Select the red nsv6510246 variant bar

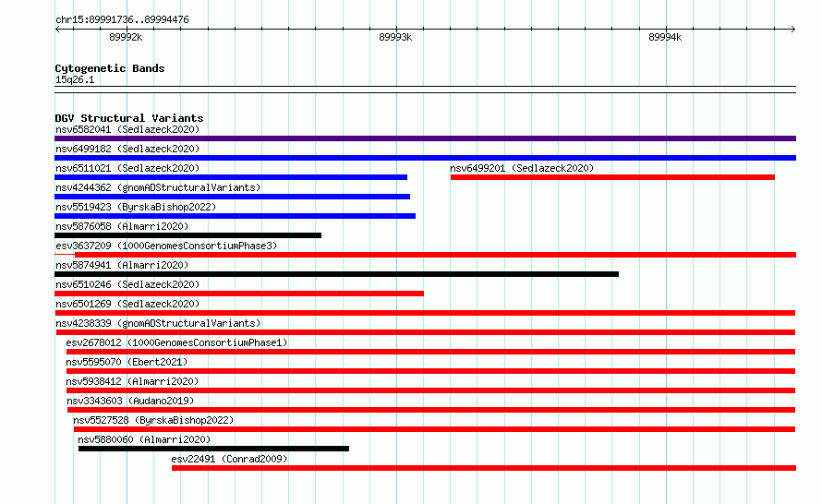[x=239, y=294]
